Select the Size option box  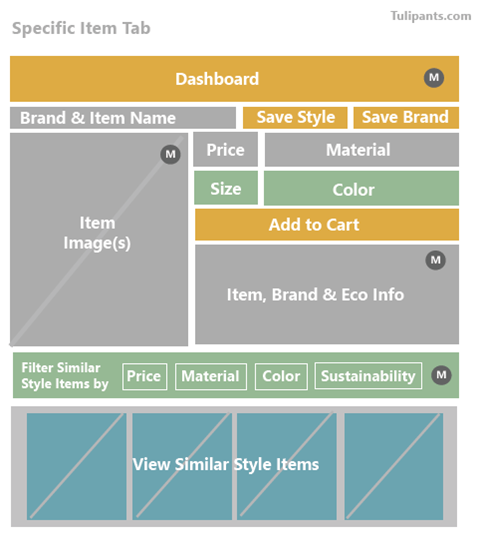(226, 188)
